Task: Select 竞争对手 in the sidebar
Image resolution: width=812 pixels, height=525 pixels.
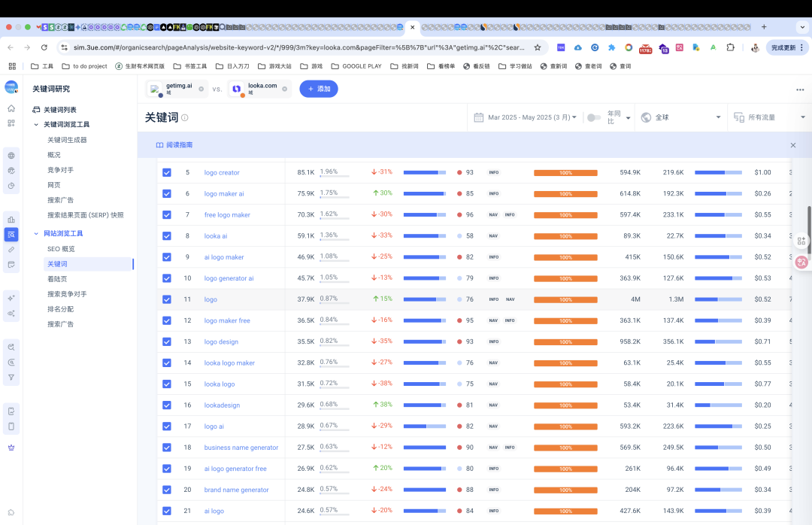Action: pyautogui.click(x=61, y=170)
